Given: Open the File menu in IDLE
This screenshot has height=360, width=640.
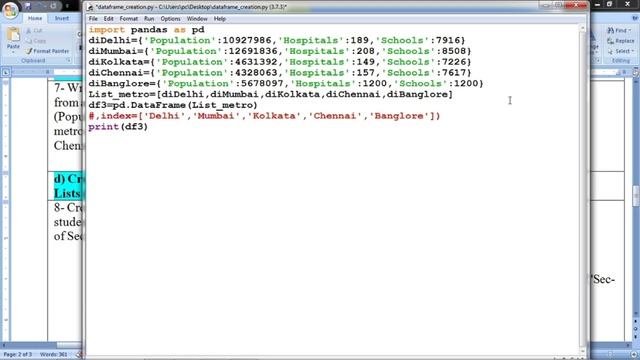Looking at the screenshot, I should click(x=93, y=19).
